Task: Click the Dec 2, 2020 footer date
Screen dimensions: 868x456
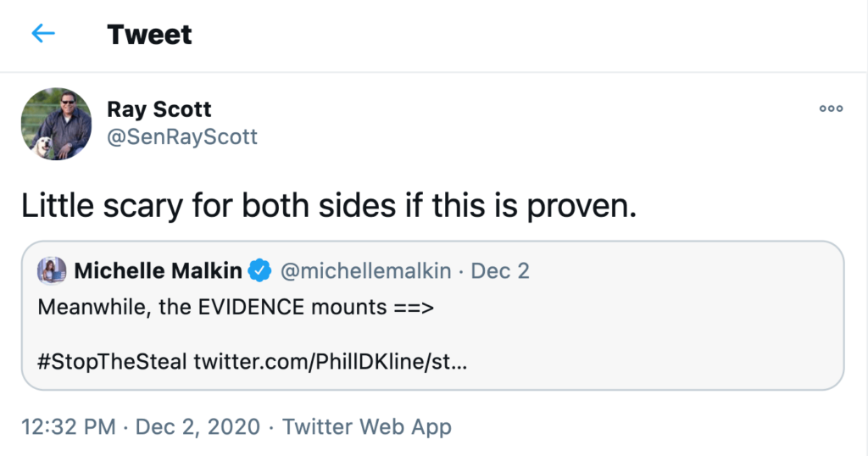Action: [x=198, y=426]
